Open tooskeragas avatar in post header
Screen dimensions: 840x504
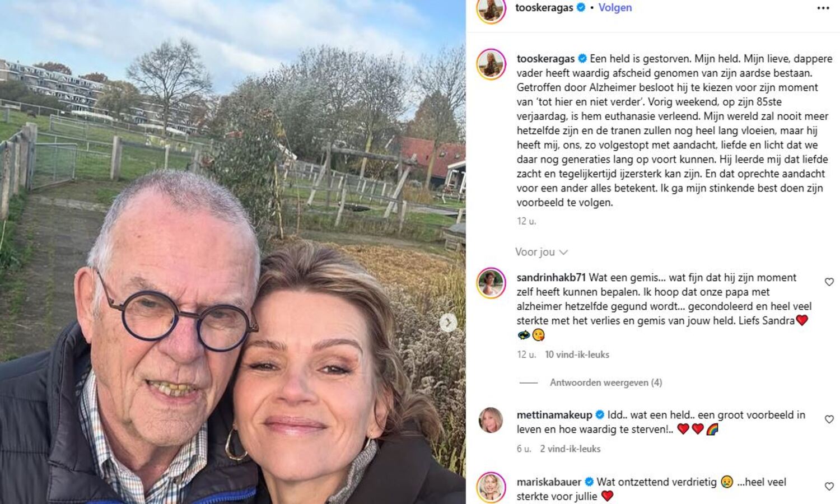491,10
